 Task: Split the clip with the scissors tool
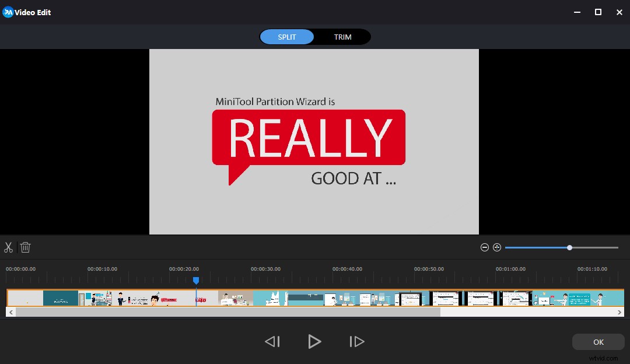coord(9,247)
